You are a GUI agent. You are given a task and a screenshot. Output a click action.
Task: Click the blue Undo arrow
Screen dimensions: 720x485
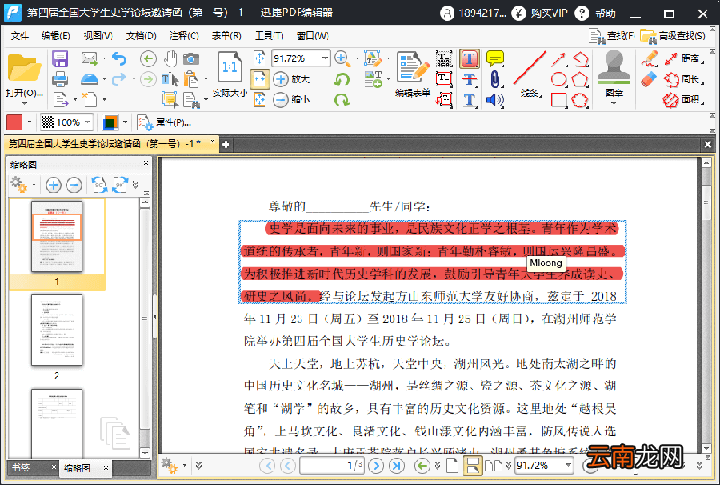pyautogui.click(x=119, y=59)
